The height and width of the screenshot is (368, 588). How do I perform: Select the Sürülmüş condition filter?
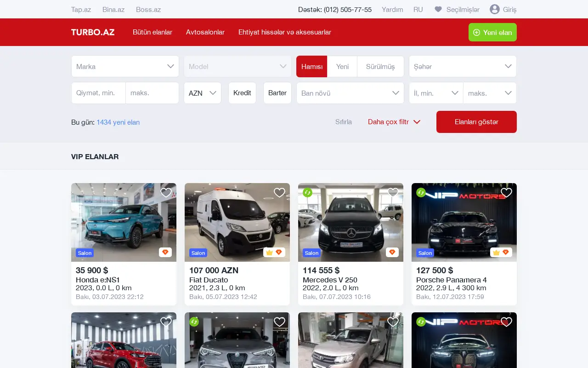coord(380,67)
